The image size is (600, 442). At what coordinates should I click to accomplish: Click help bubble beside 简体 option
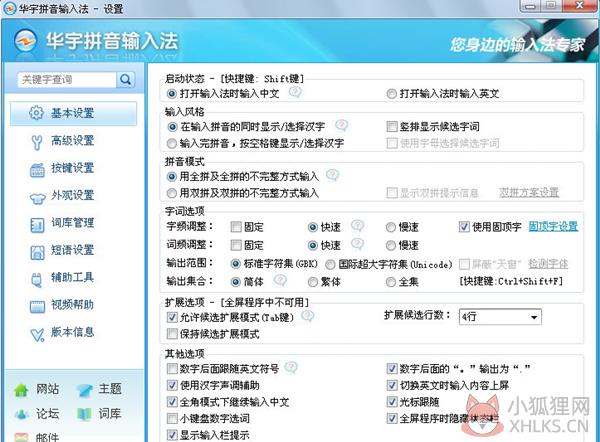coord(280,281)
